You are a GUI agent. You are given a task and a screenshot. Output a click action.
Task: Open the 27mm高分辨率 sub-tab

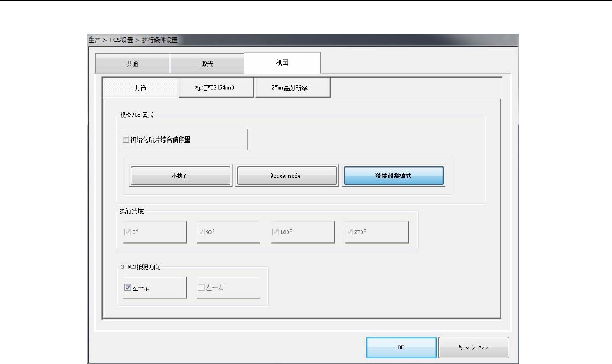(292, 88)
